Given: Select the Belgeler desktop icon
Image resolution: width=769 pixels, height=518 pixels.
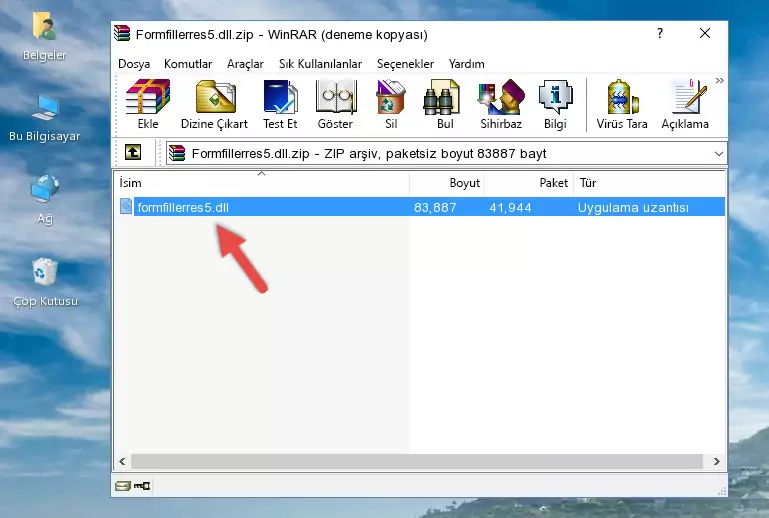Looking at the screenshot, I should pyautogui.click(x=45, y=37).
